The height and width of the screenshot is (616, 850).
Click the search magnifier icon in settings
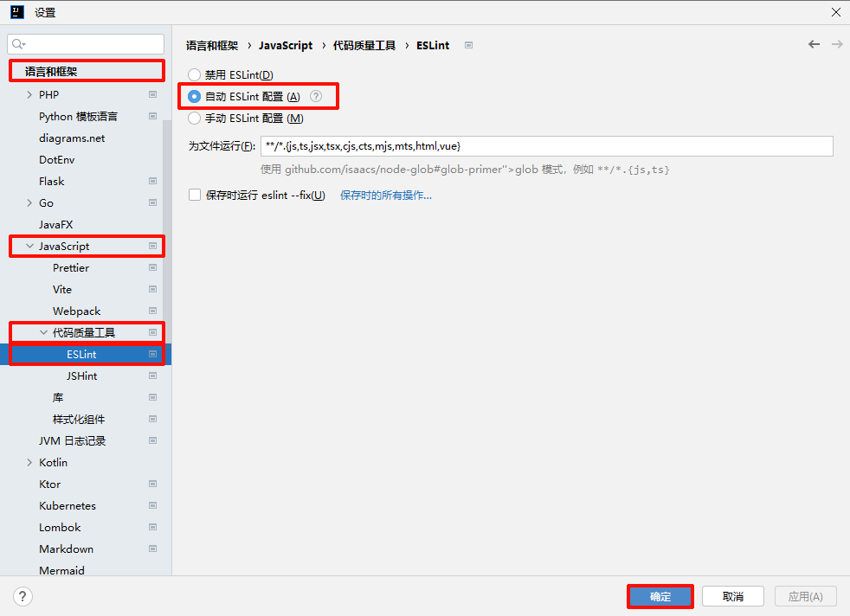19,44
